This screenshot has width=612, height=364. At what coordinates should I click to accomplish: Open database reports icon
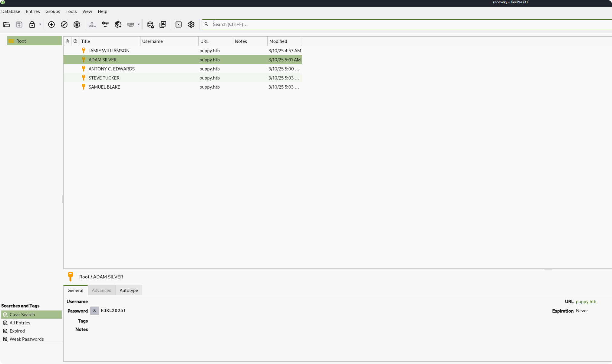coord(163,24)
